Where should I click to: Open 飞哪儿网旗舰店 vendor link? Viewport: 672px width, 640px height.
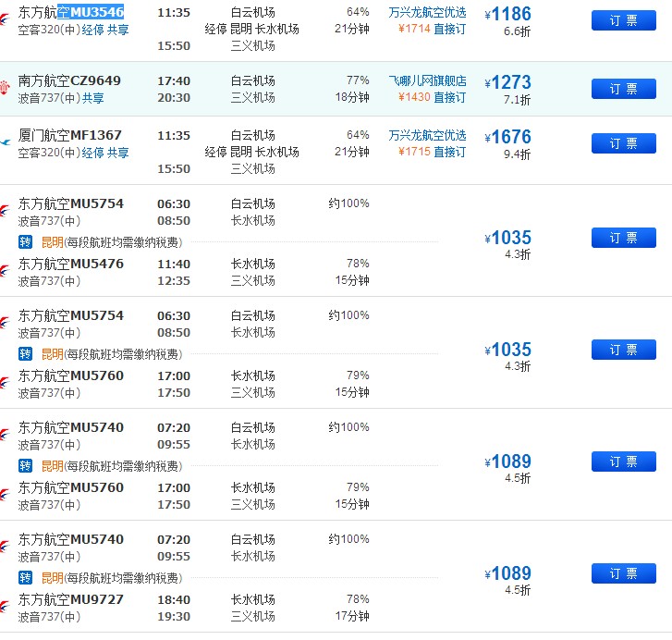tap(427, 80)
